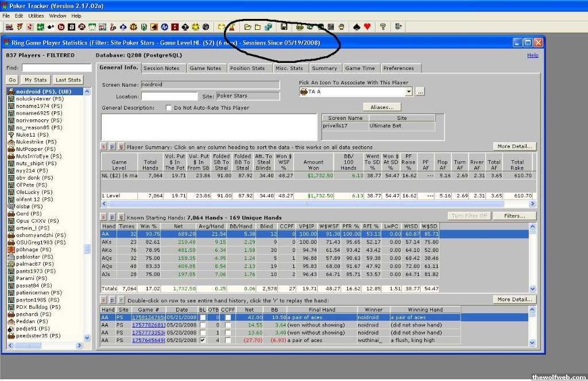Click the Find player text field
This screenshot has width=588, height=381.
[x=56, y=68]
